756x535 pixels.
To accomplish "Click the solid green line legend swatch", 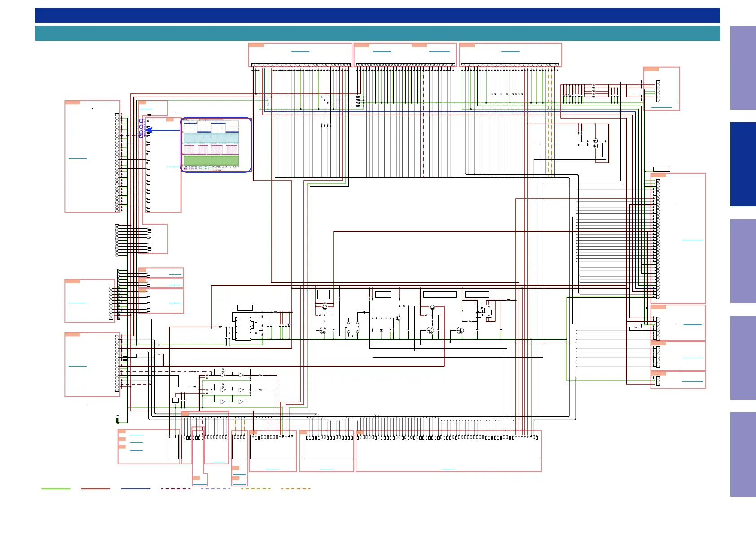I will (56, 488).
